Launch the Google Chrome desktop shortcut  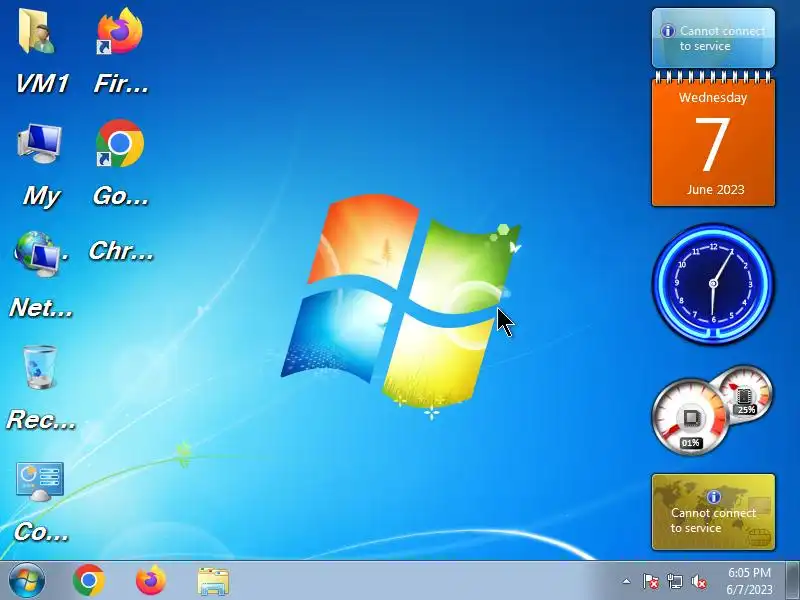click(119, 143)
